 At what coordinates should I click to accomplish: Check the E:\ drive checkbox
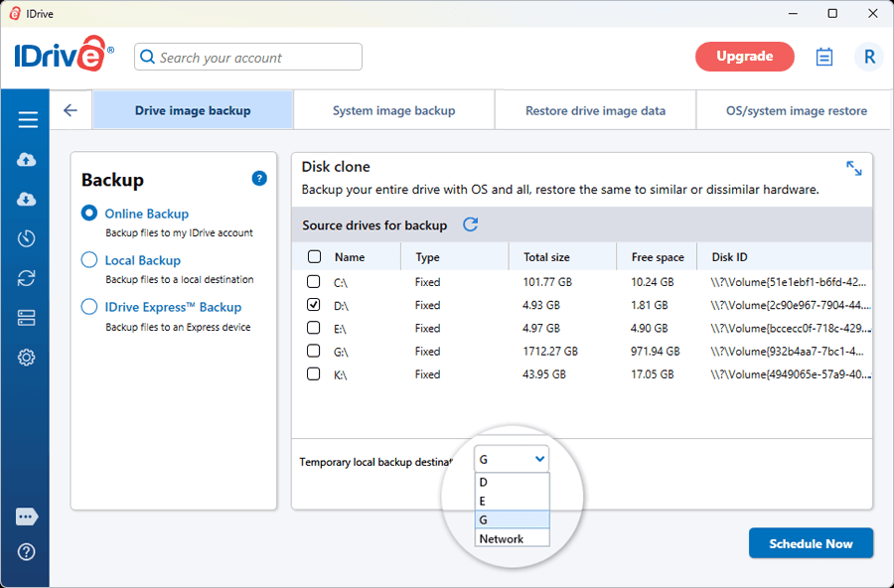[313, 328]
